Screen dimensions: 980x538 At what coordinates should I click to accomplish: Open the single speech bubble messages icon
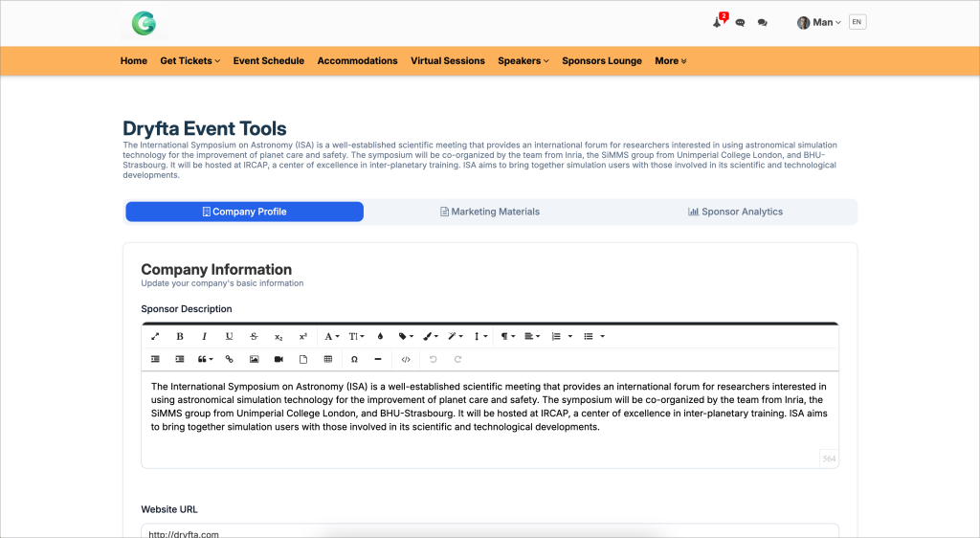[x=740, y=22]
